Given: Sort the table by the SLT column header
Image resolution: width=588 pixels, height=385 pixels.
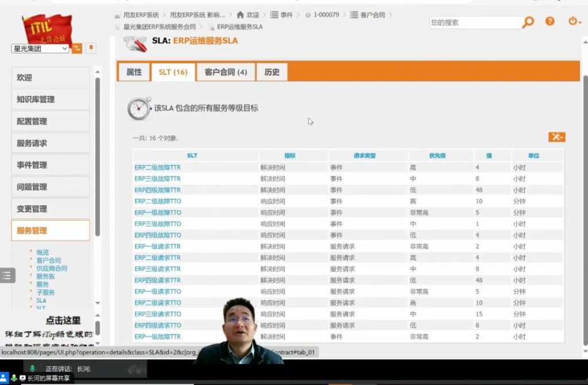Looking at the screenshot, I should tap(192, 155).
